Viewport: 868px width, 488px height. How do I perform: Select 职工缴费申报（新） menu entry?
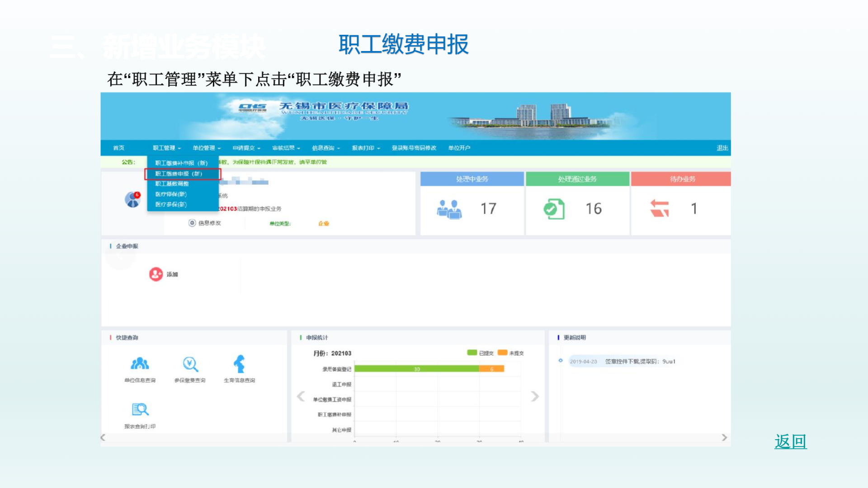click(179, 174)
